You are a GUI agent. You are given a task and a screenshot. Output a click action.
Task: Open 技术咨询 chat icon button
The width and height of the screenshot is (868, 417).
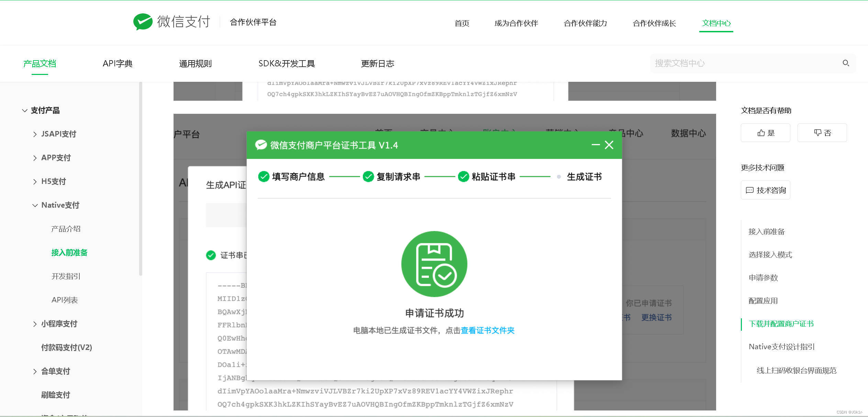pos(765,190)
